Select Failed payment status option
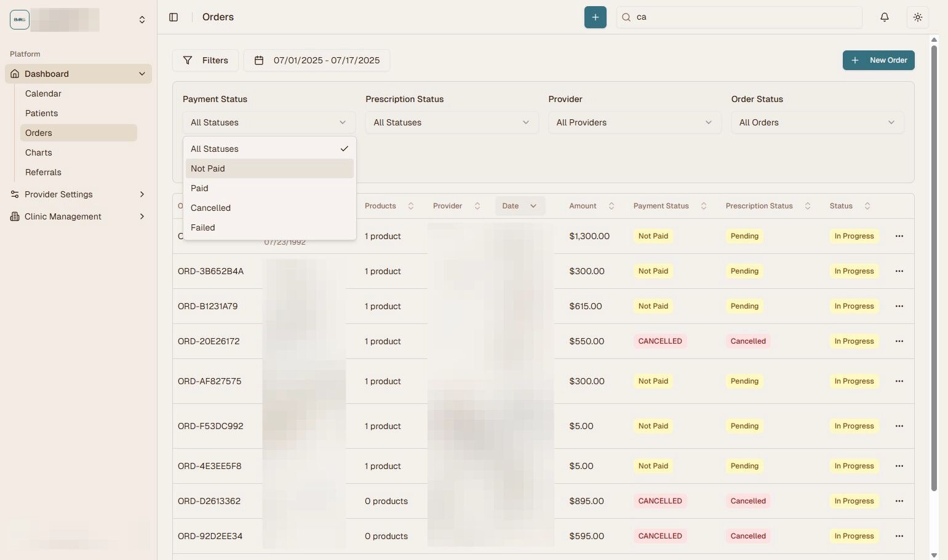This screenshot has height=560, width=948. 202,227
